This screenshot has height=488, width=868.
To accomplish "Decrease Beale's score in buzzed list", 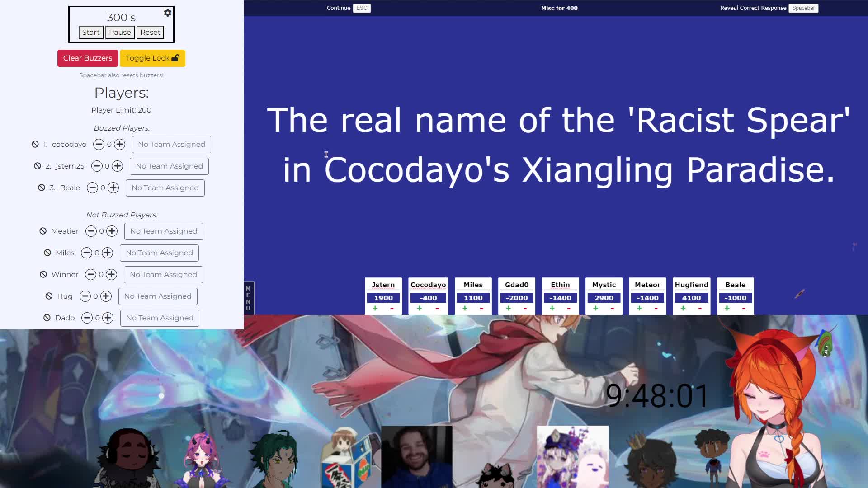I will (92, 188).
